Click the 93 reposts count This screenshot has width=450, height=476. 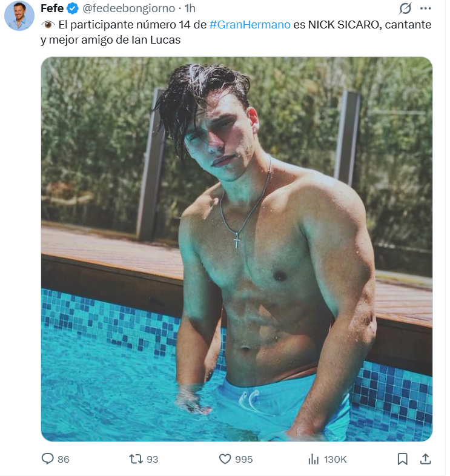tap(152, 460)
